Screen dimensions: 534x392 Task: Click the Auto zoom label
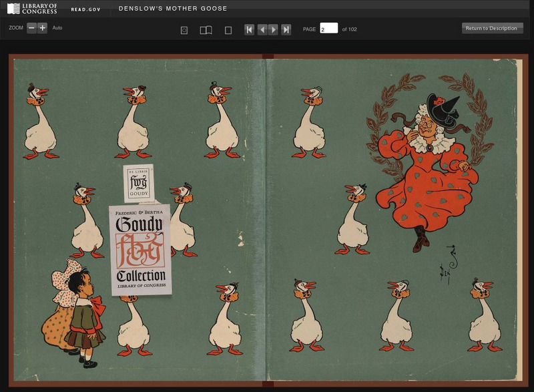pyautogui.click(x=57, y=28)
